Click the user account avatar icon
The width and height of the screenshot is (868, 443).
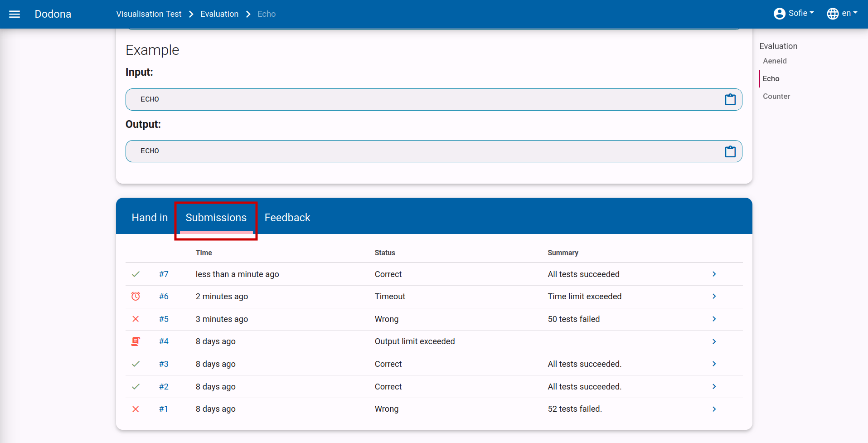pyautogui.click(x=779, y=14)
